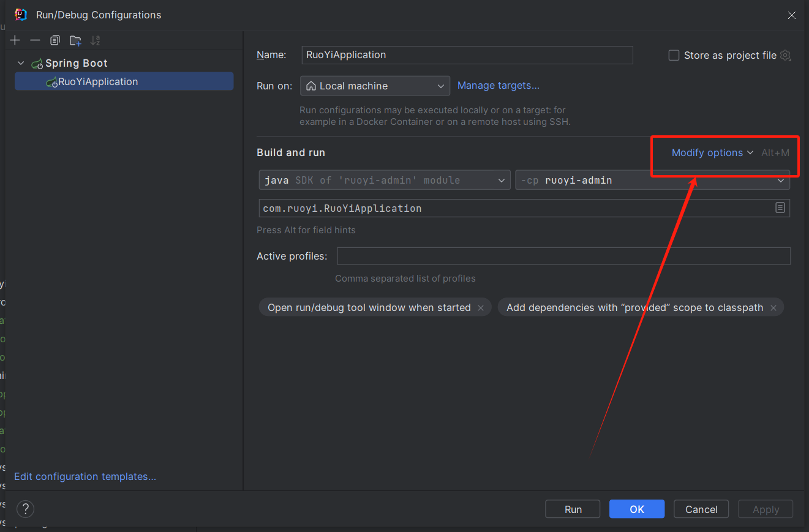809x532 pixels.
Task: Click the Remove Configuration minus icon
Action: coord(35,40)
